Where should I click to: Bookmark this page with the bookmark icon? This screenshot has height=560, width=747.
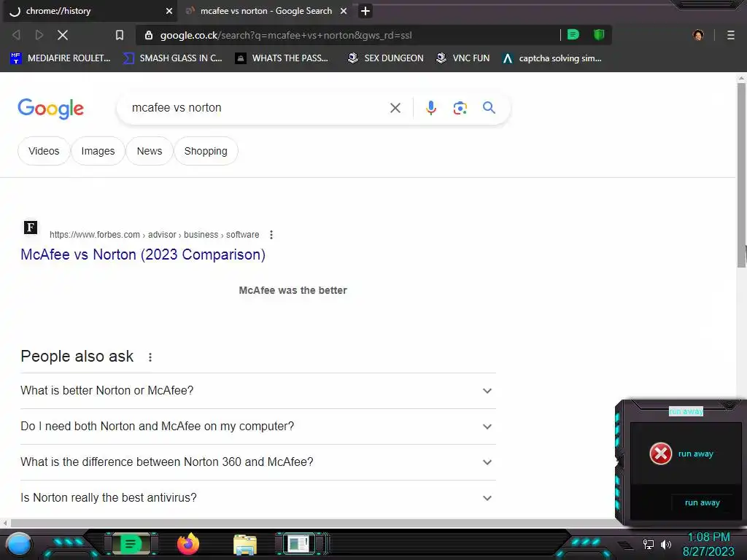click(x=120, y=35)
